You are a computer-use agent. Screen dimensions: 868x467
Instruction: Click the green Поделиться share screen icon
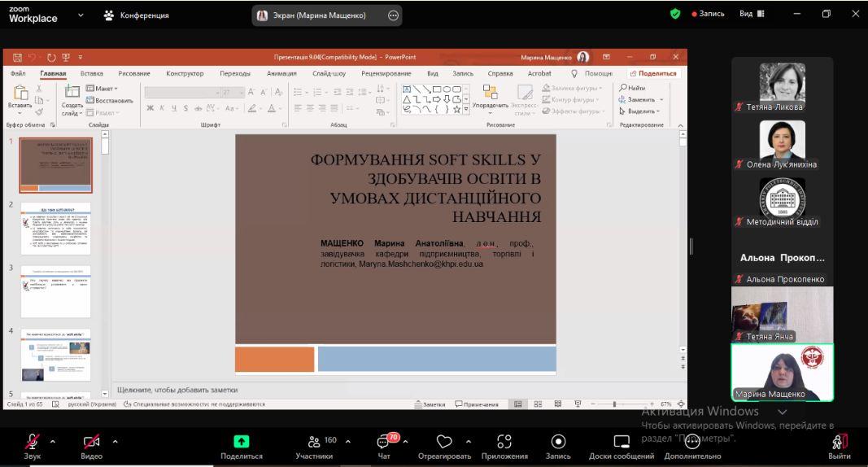pyautogui.click(x=242, y=440)
